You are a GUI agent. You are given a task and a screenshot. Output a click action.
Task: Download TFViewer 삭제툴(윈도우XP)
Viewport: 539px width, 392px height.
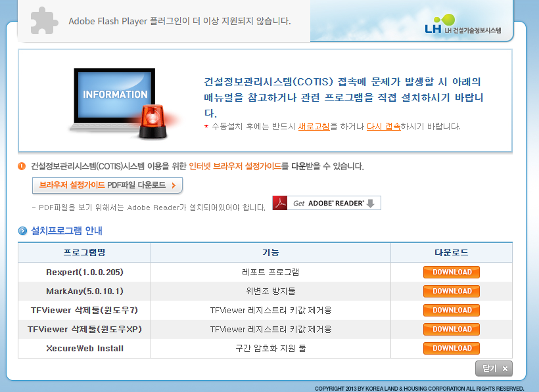click(451, 329)
